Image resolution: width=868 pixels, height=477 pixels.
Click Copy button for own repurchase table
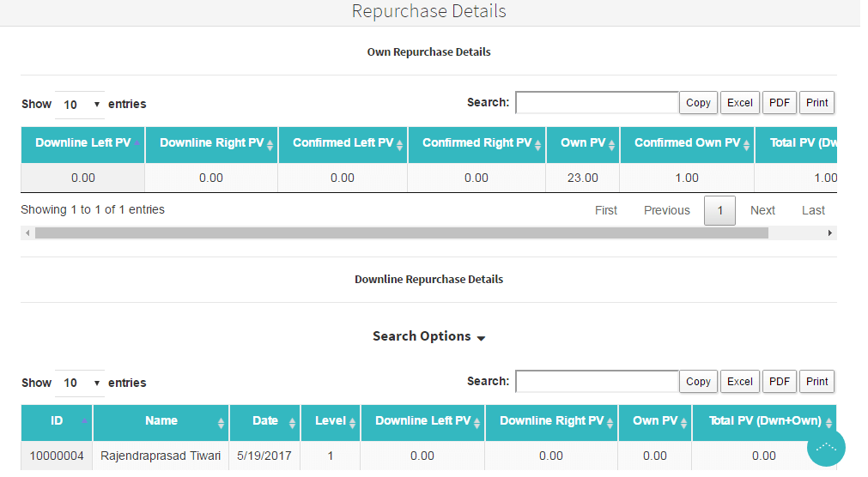point(698,103)
